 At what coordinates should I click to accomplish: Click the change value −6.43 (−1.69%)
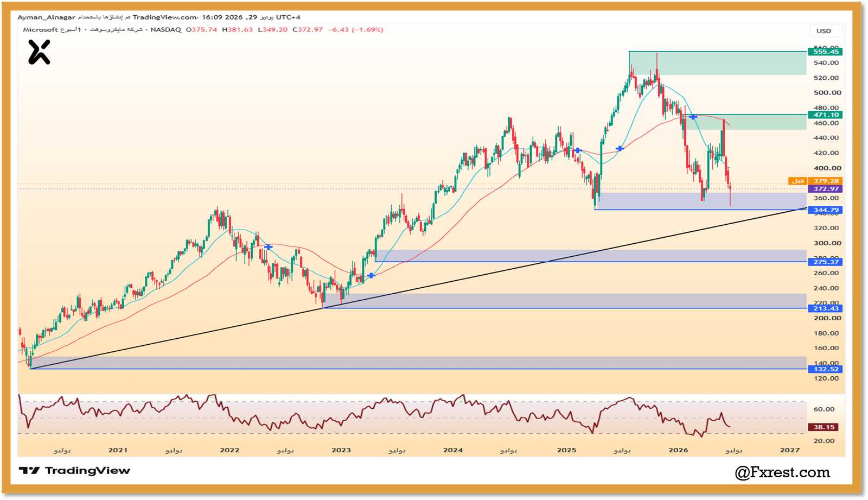click(356, 30)
